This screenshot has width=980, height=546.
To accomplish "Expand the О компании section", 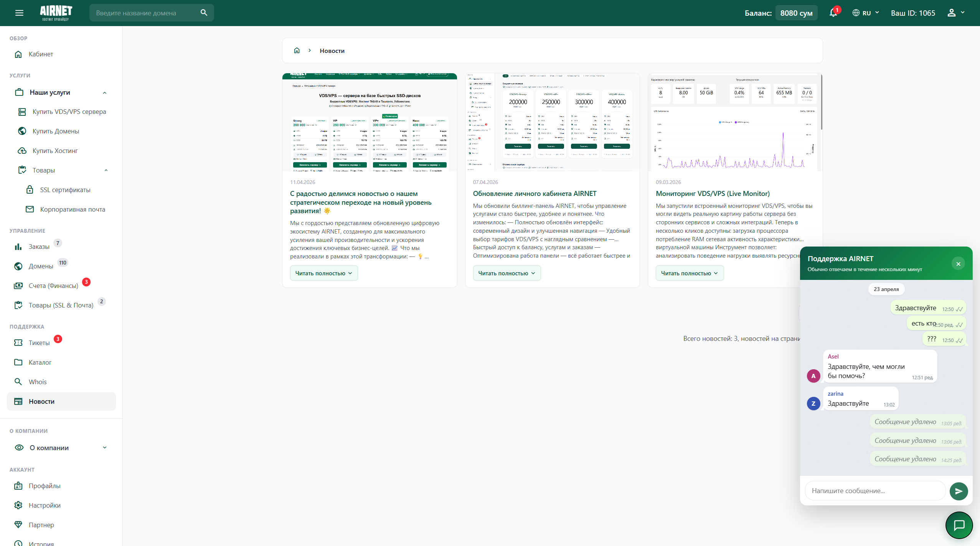I will tap(104, 447).
